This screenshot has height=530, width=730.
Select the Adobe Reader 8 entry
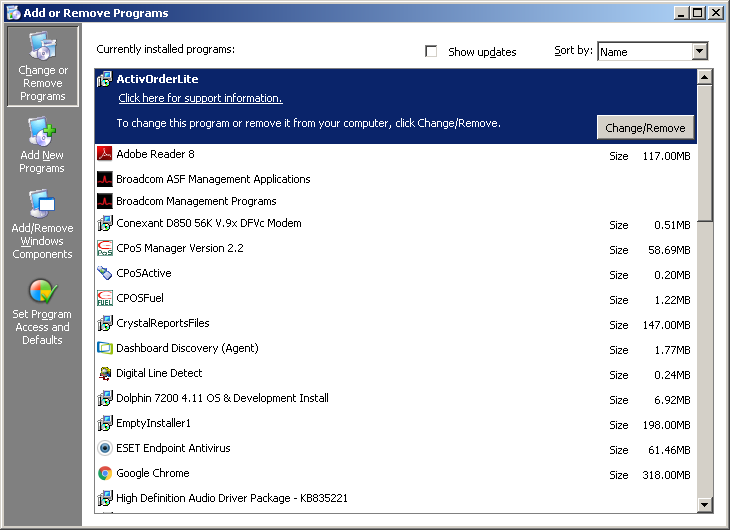[395, 154]
